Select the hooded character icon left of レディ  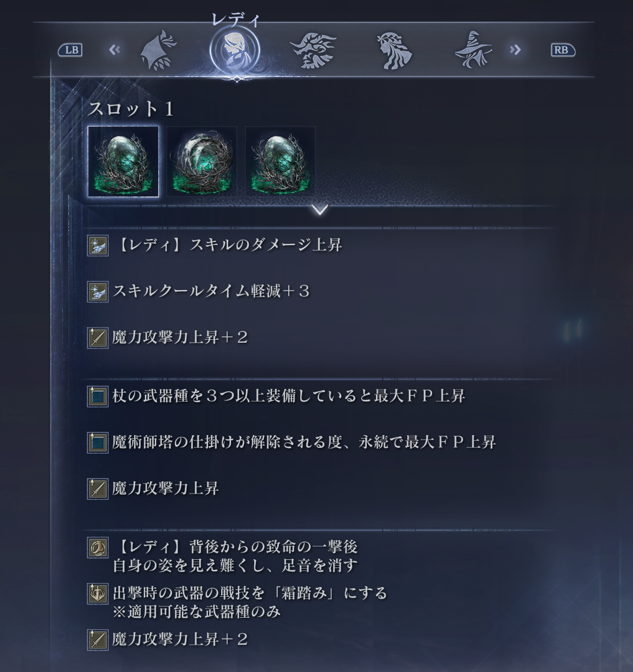[158, 50]
